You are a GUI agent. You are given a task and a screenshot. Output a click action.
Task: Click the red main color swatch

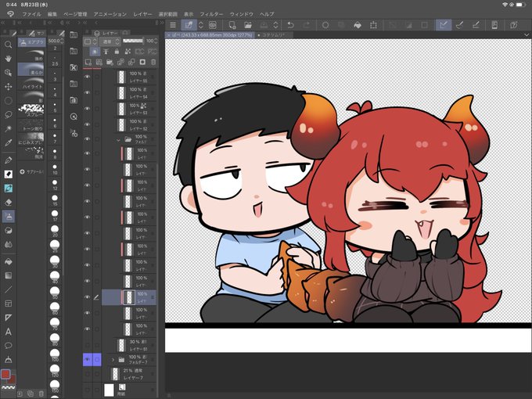point(5,374)
